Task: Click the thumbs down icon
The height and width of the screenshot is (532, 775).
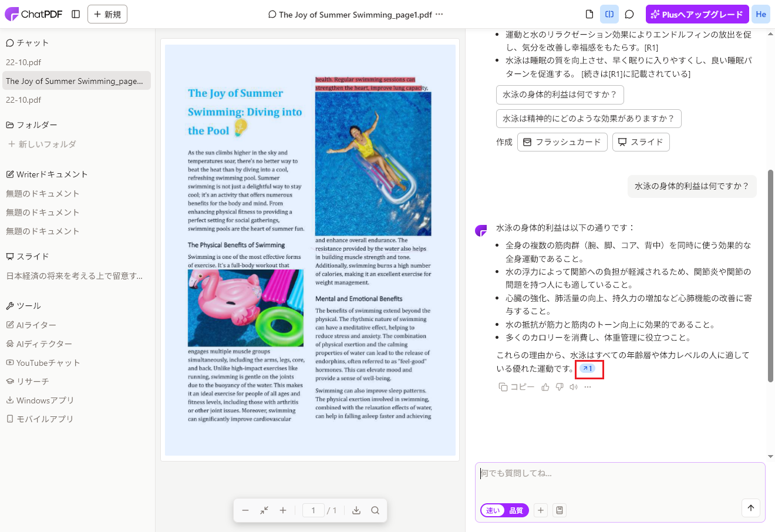Action: click(560, 387)
